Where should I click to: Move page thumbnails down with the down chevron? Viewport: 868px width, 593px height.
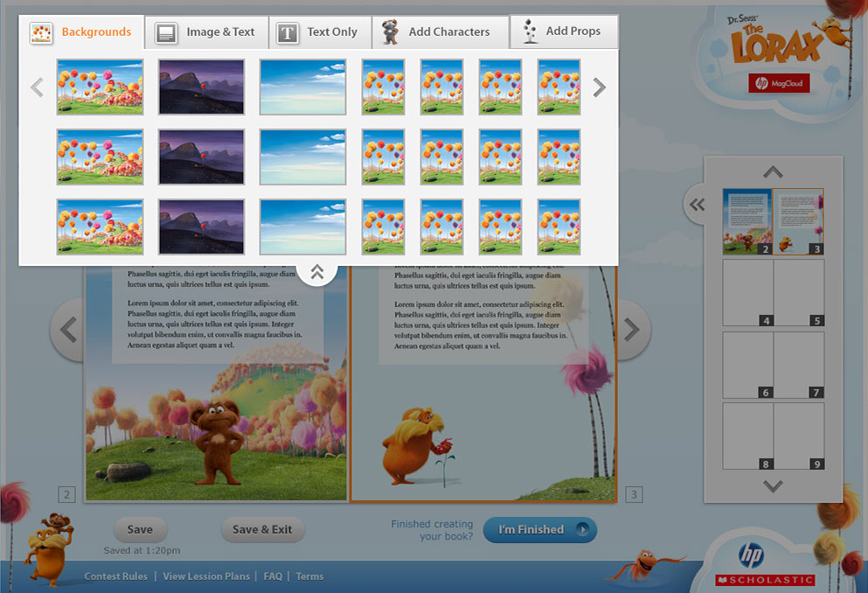[773, 485]
